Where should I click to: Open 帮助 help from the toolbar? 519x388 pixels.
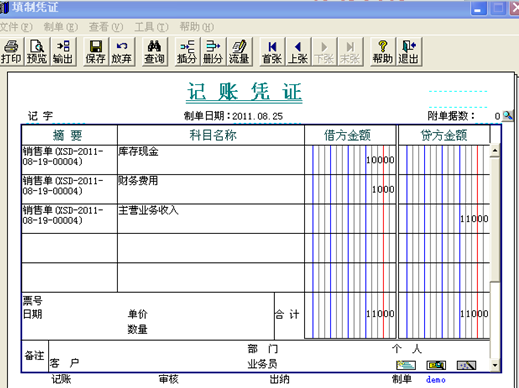pos(383,52)
